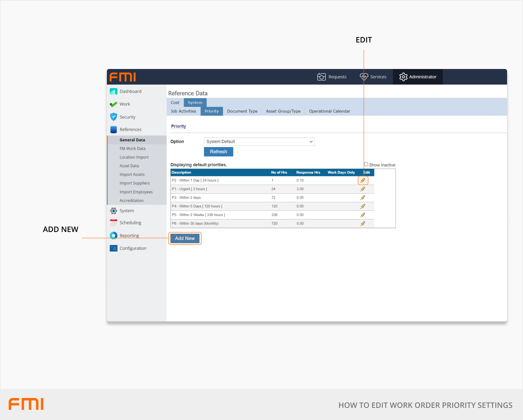The image size is (523, 420).
Task: Open the Security section
Action: tap(127, 117)
